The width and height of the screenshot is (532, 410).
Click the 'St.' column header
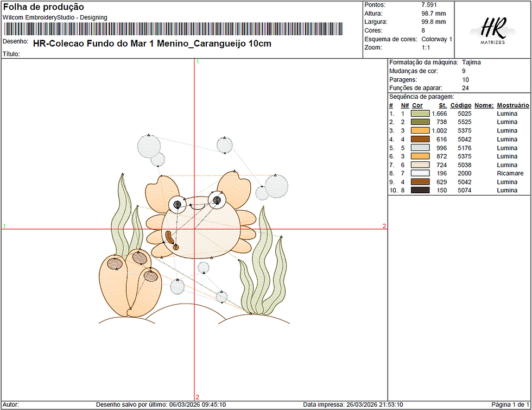(442, 105)
